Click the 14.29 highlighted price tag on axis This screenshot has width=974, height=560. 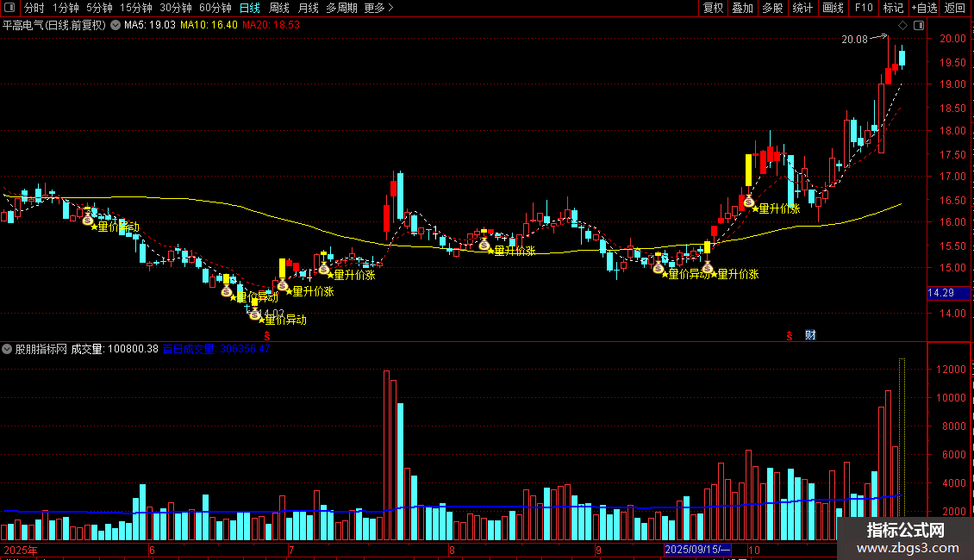[948, 293]
